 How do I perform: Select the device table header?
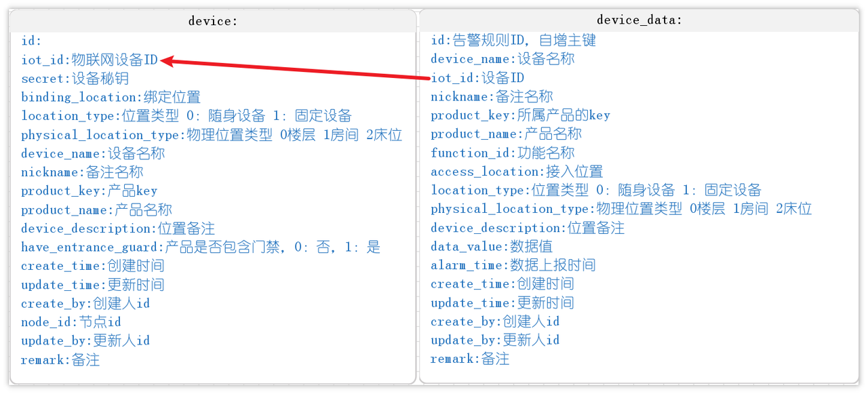click(213, 21)
